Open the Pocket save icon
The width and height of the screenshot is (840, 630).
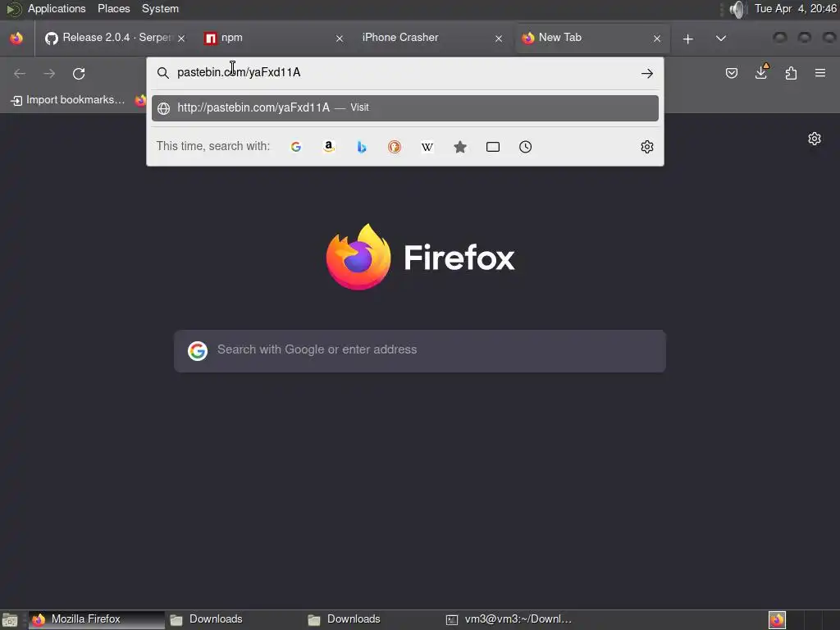(731, 73)
